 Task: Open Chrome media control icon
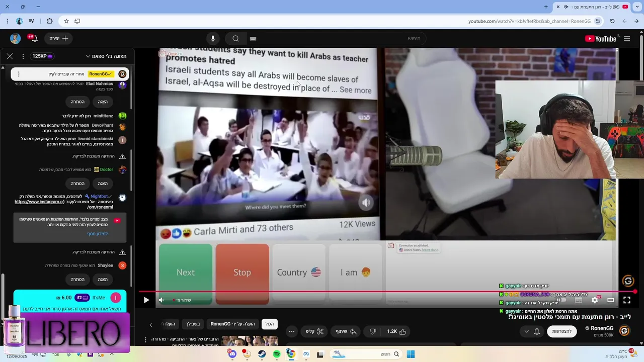tap(32, 21)
